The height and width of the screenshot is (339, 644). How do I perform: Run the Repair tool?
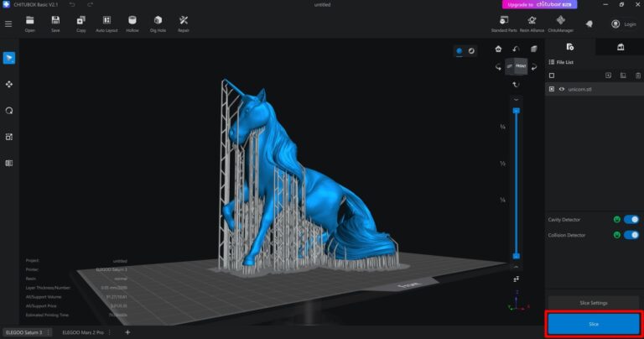[x=184, y=23]
